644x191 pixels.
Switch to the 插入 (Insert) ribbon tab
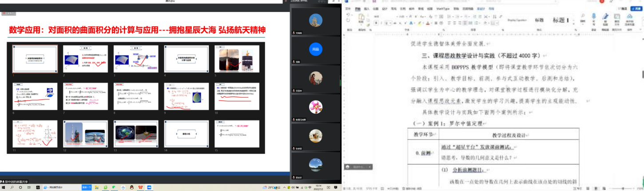coord(366,8)
